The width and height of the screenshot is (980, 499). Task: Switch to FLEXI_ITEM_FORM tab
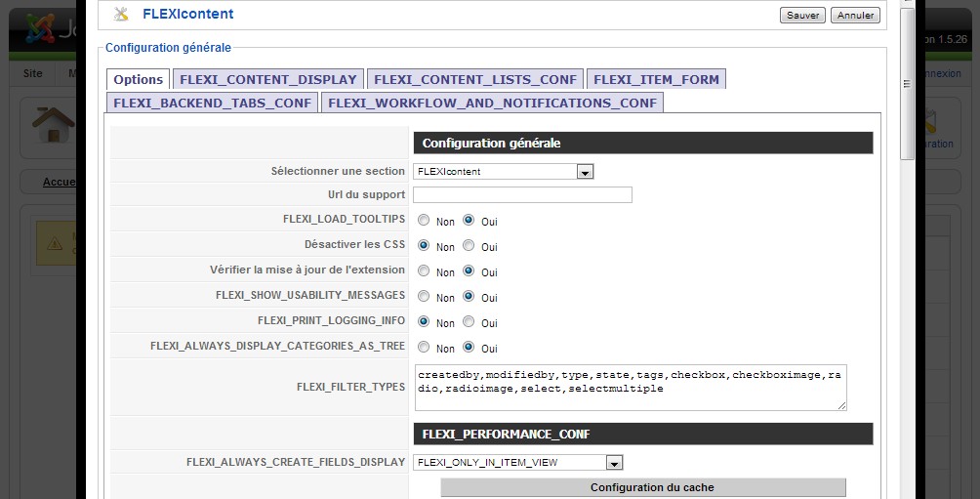click(x=656, y=79)
